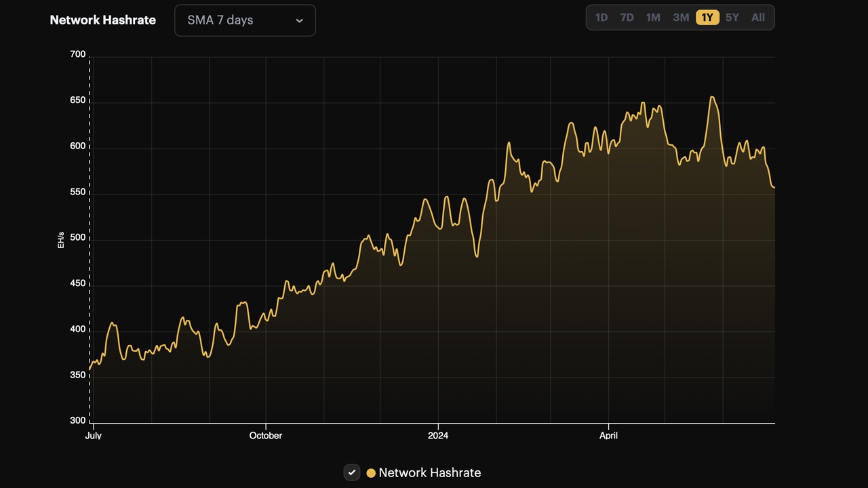Switch to the 3M range view
This screenshot has width=868, height=488.
pyautogui.click(x=681, y=18)
